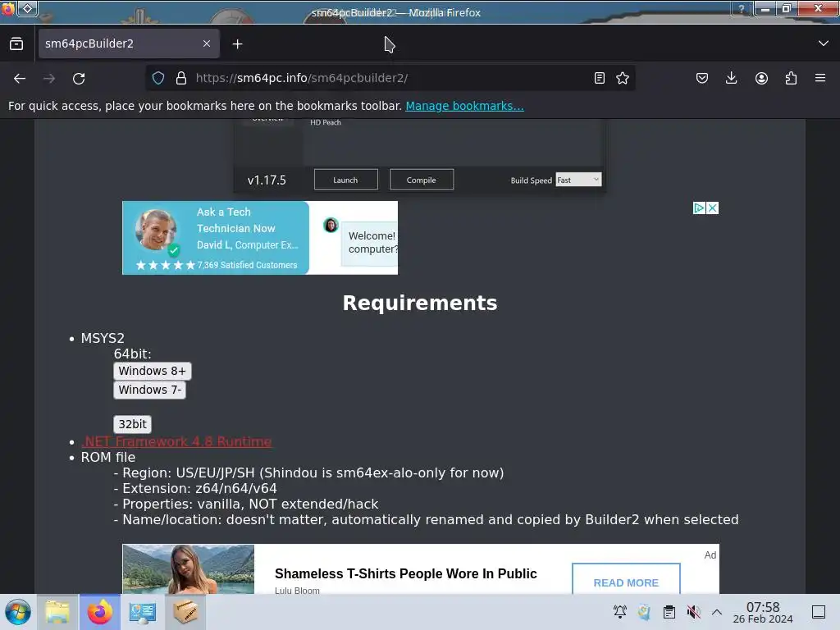This screenshot has width=840, height=630.
Task: Reload the page with the refresh icon
Action: point(79,79)
